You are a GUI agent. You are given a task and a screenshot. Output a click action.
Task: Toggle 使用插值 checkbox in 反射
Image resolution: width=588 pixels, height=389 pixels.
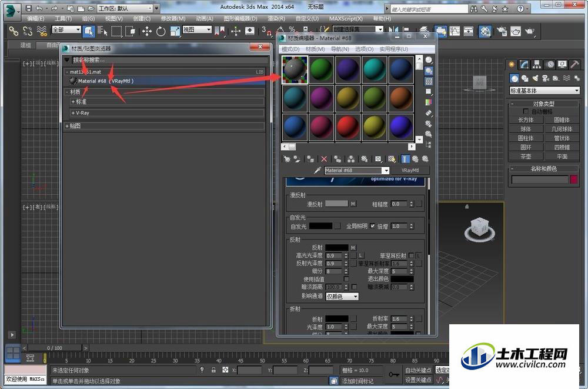(346, 279)
